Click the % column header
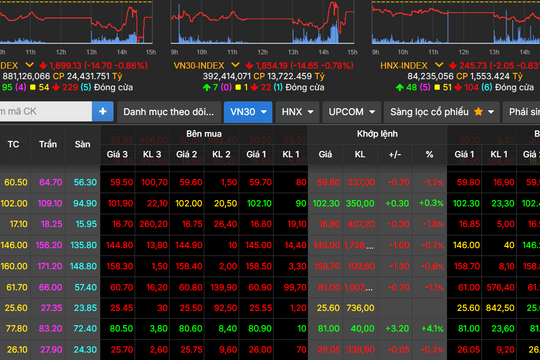540x360 pixels. [429, 154]
